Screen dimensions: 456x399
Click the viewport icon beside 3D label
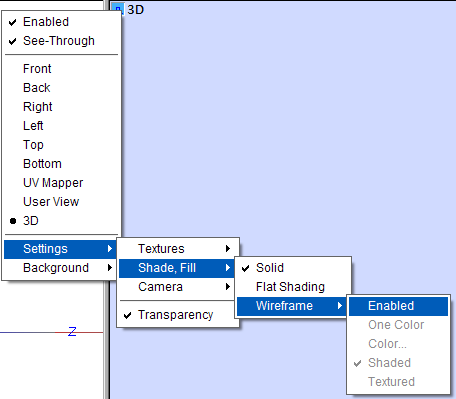click(118, 9)
